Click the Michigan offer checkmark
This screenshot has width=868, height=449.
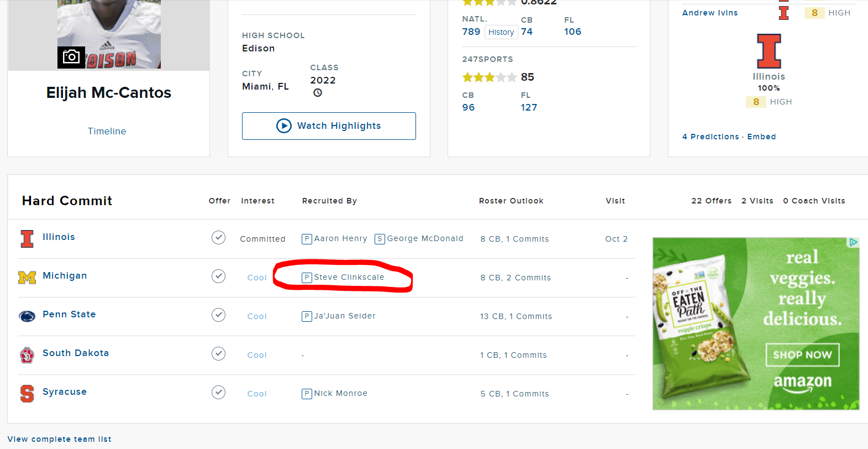pos(218,276)
